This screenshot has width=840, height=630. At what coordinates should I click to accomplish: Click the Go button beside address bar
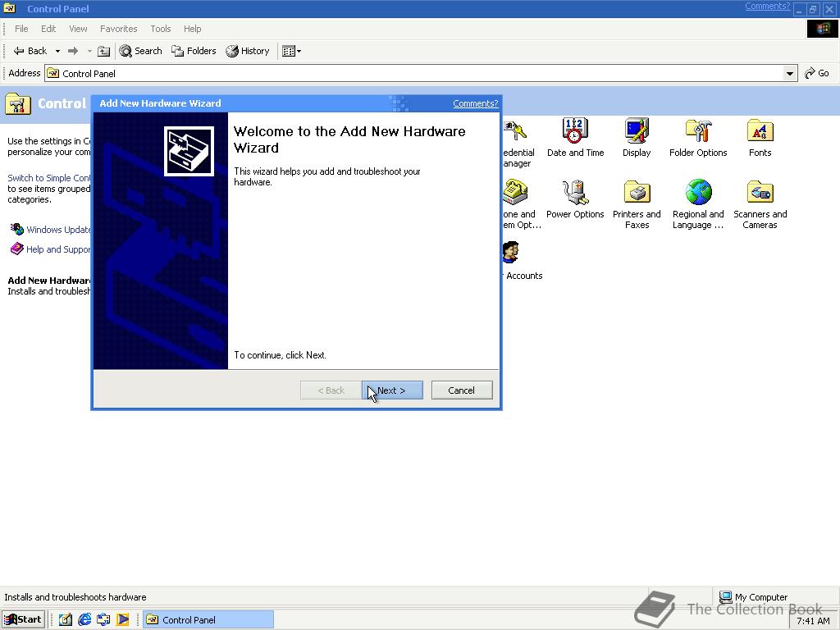pos(817,73)
